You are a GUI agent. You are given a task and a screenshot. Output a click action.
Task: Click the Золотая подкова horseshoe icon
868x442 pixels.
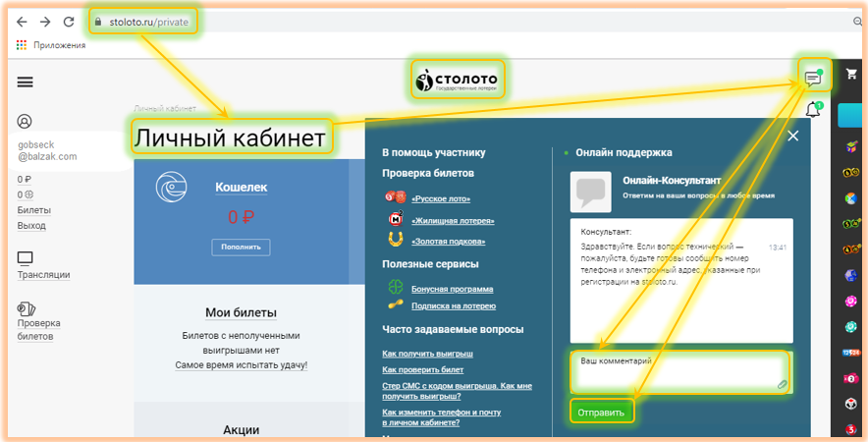coord(396,240)
